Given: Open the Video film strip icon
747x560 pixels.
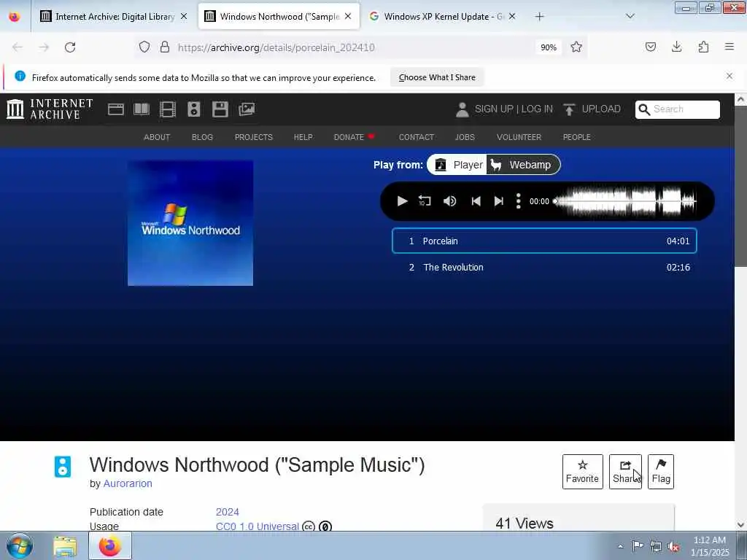Looking at the screenshot, I should pos(168,109).
